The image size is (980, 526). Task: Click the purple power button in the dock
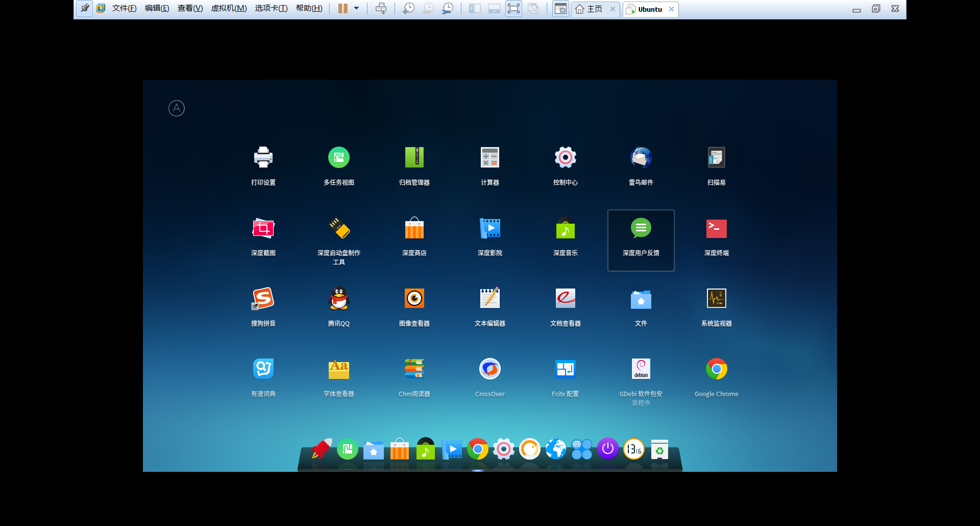pos(608,449)
